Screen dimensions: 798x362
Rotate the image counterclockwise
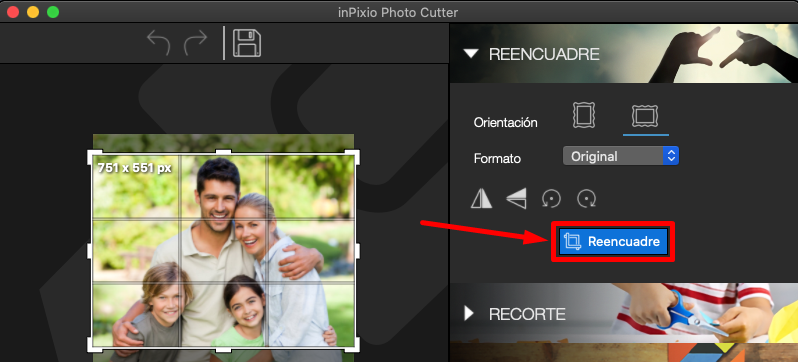click(x=551, y=198)
